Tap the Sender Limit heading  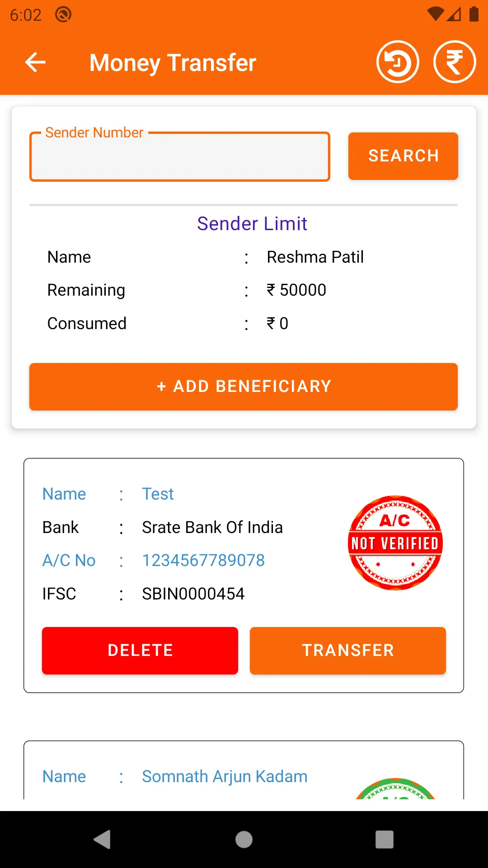click(x=252, y=224)
